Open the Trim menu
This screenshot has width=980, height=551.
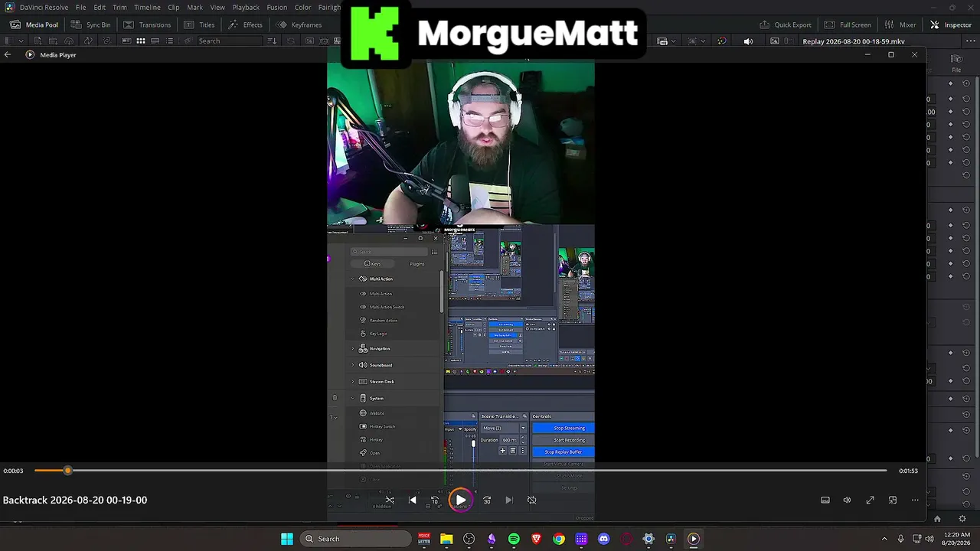pyautogui.click(x=119, y=8)
